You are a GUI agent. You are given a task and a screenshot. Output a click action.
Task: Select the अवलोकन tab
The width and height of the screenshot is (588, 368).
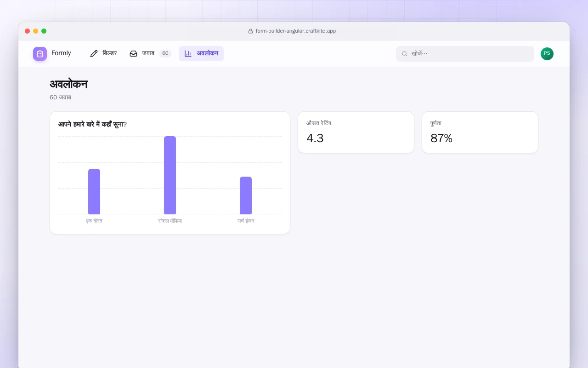click(x=201, y=53)
